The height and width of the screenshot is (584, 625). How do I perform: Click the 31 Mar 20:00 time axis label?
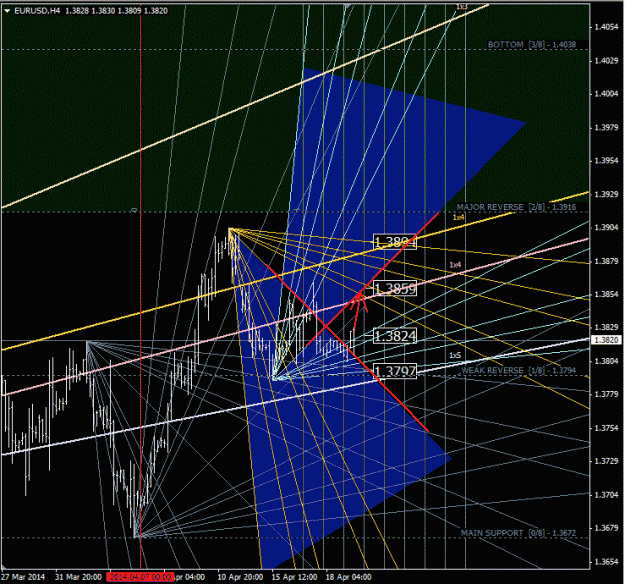point(78,577)
